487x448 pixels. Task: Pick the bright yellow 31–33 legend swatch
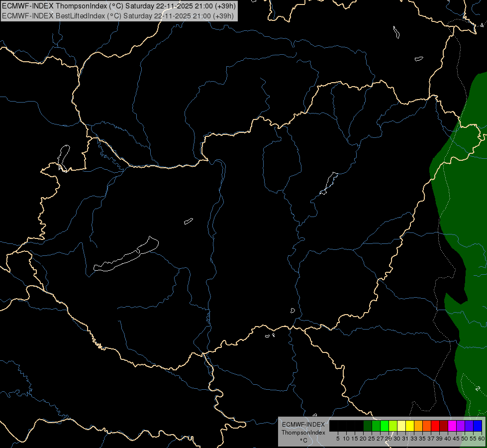(x=410, y=426)
